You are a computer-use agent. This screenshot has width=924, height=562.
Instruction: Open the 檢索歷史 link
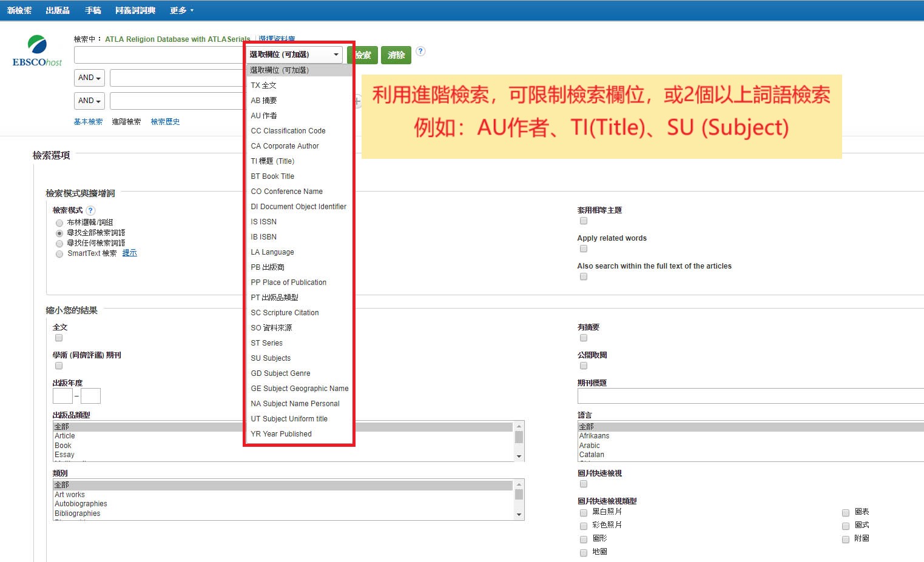(165, 122)
